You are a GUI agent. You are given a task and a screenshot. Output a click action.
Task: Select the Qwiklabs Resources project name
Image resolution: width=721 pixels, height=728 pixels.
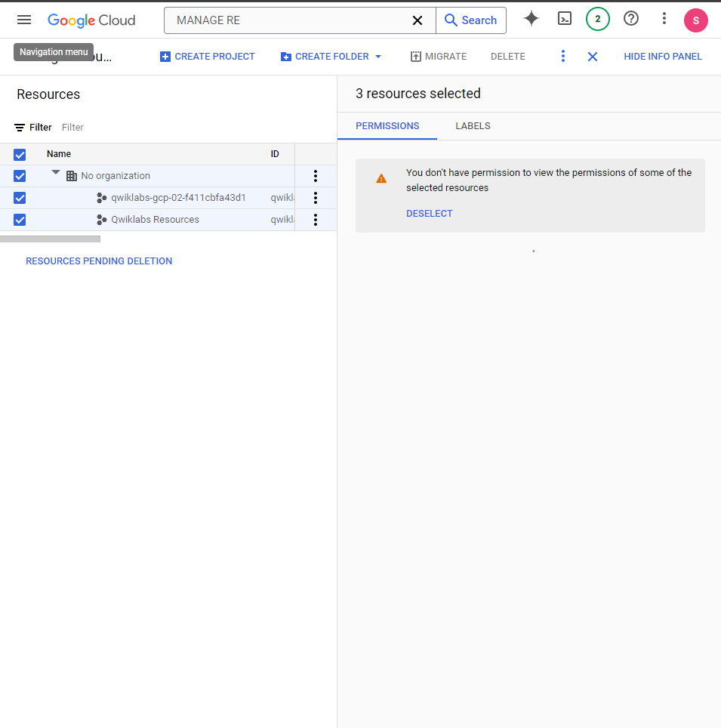[155, 220]
